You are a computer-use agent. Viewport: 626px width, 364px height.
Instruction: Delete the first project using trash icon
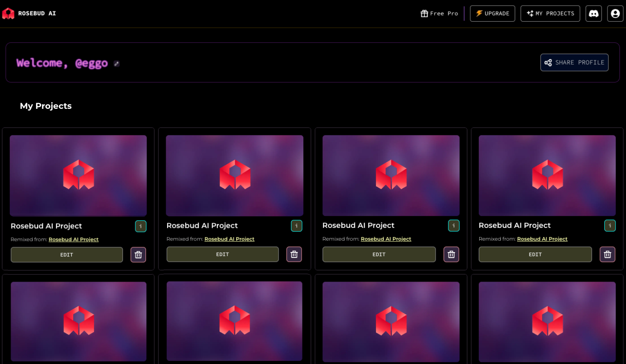pos(138,255)
